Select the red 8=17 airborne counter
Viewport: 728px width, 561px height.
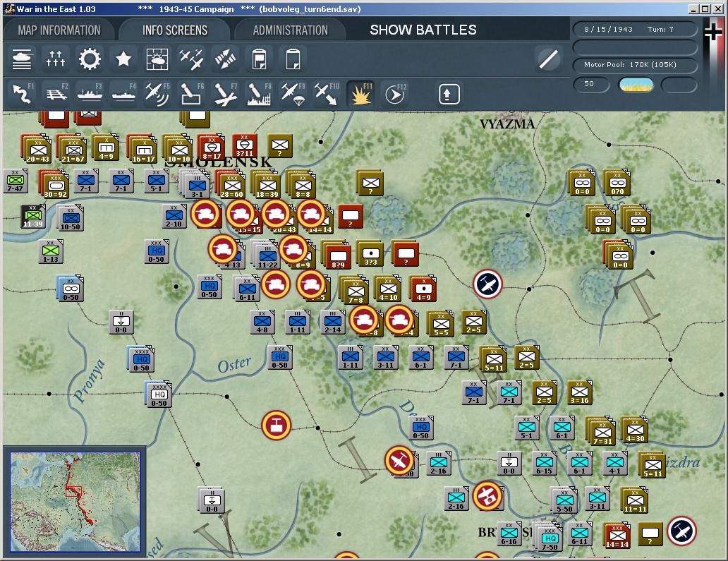211,147
